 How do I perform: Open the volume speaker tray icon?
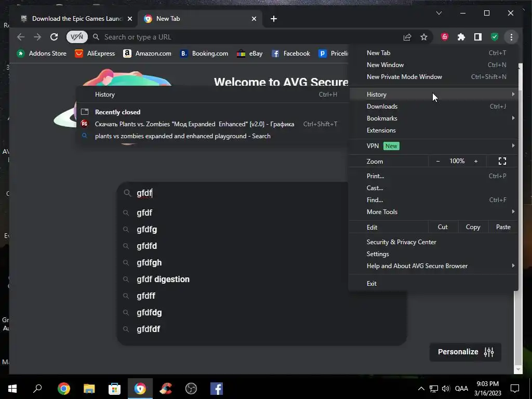[446, 389]
